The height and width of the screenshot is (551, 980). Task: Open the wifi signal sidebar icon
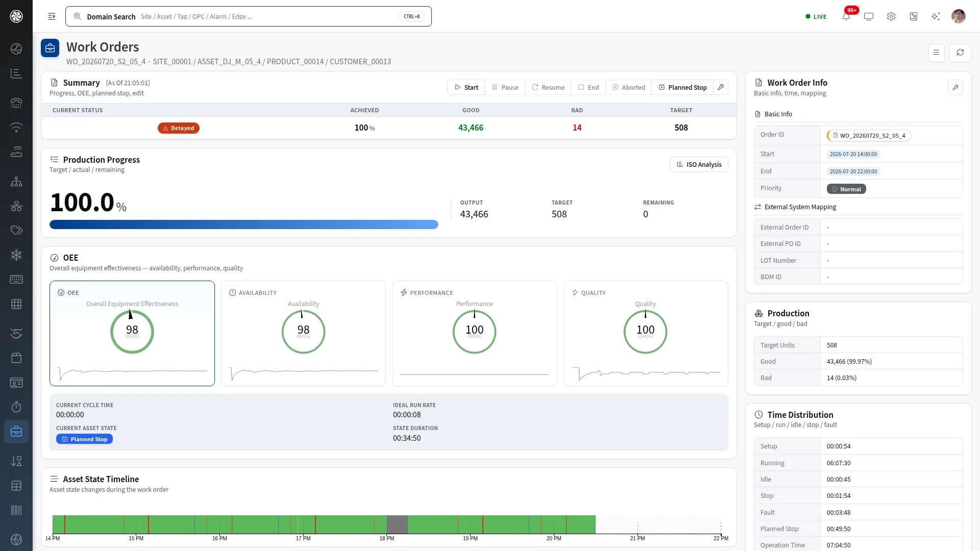16,127
